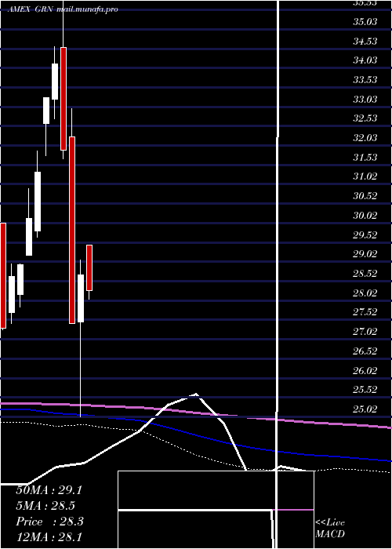Click the 28.52 price axis label
The width and height of the screenshot is (392, 549).
pos(365,274)
